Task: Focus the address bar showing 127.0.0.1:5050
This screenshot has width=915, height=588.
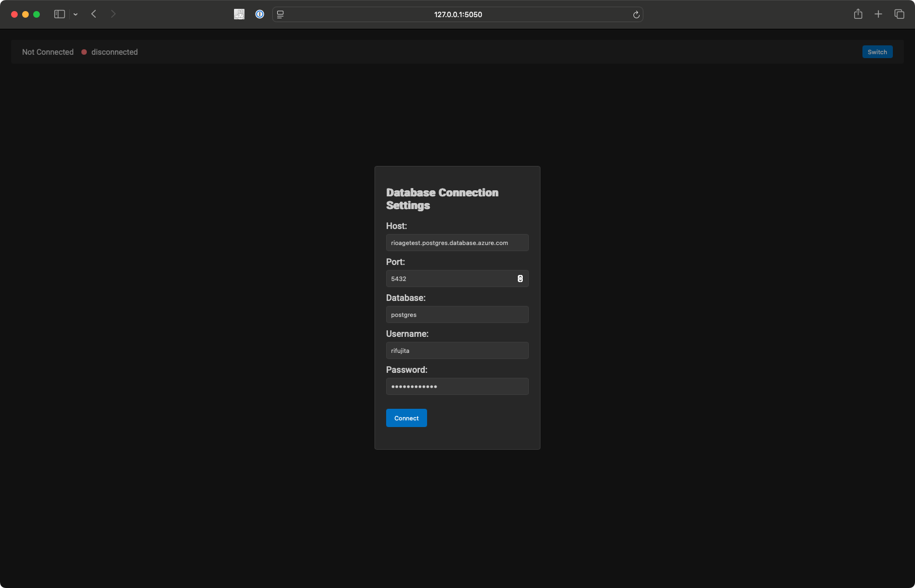Action: (x=457, y=14)
